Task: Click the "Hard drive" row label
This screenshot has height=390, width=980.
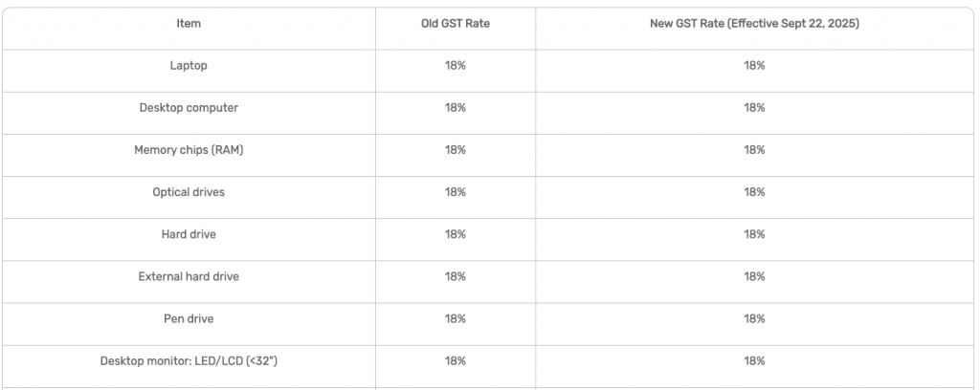Action: pyautogui.click(x=189, y=234)
